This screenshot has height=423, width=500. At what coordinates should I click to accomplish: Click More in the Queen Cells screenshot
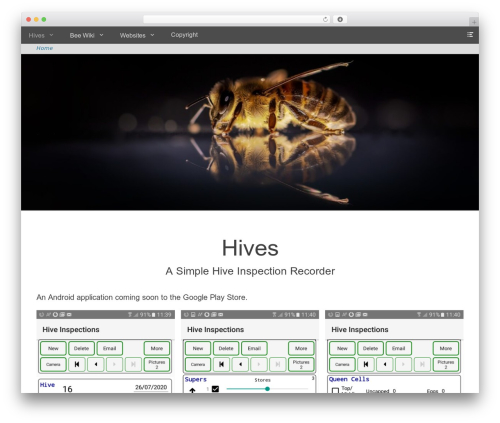click(x=446, y=348)
